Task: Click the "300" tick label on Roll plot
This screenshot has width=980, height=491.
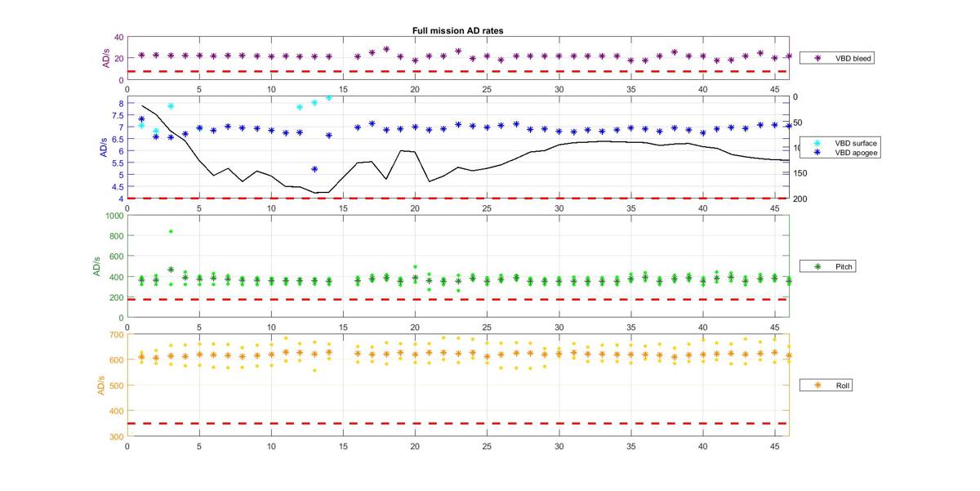Action: pos(116,437)
